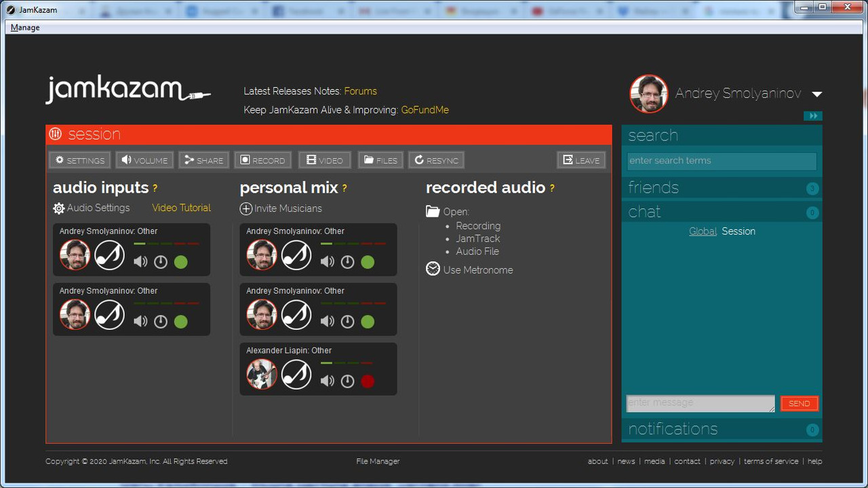The width and height of the screenshot is (868, 488).
Task: Open the Volume toolbar button
Action: pos(144,160)
